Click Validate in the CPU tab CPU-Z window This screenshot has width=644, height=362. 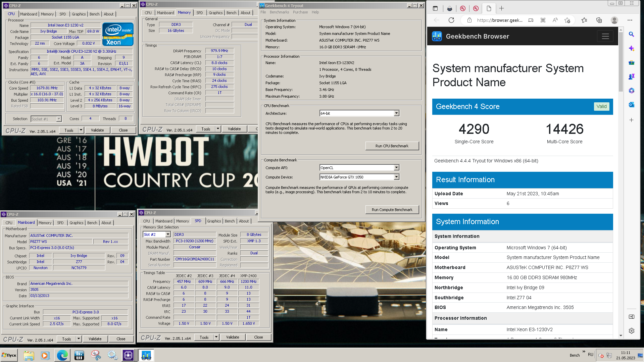[x=97, y=130]
